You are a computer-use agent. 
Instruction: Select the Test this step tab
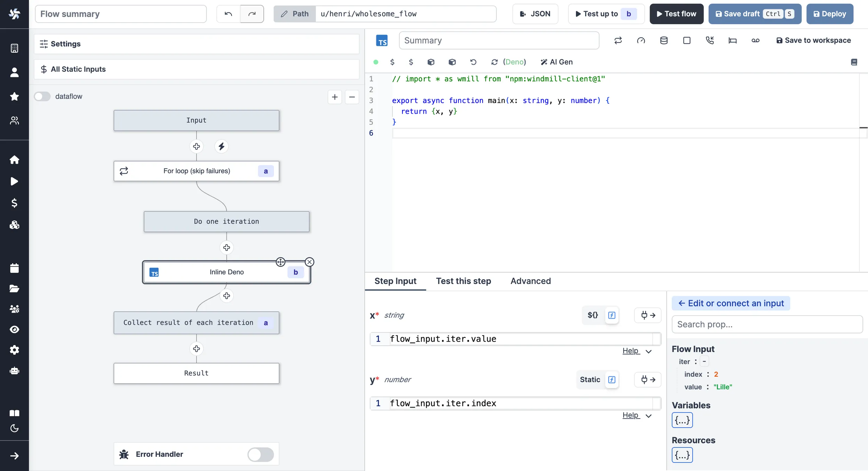tap(463, 281)
